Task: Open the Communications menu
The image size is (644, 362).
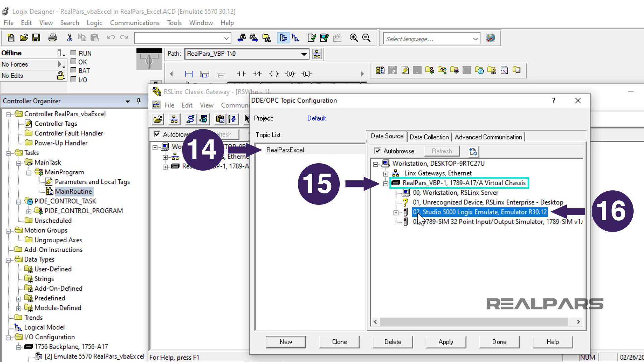Action: 135,23
